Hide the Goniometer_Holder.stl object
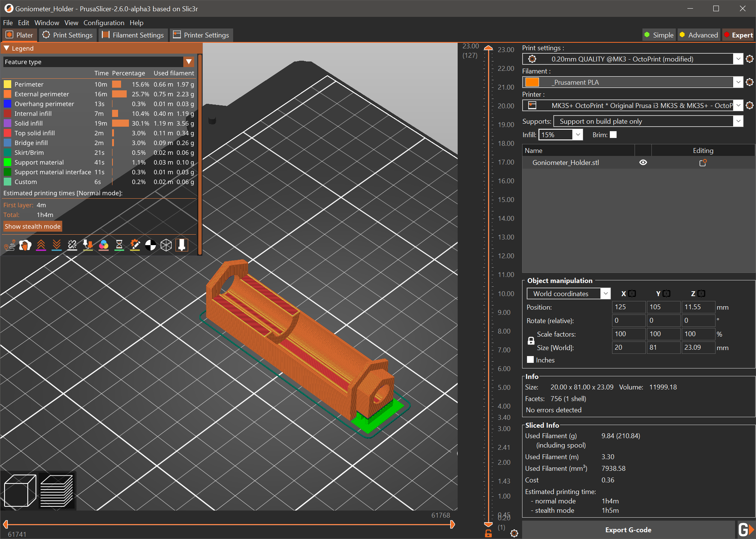756x539 pixels. (643, 162)
